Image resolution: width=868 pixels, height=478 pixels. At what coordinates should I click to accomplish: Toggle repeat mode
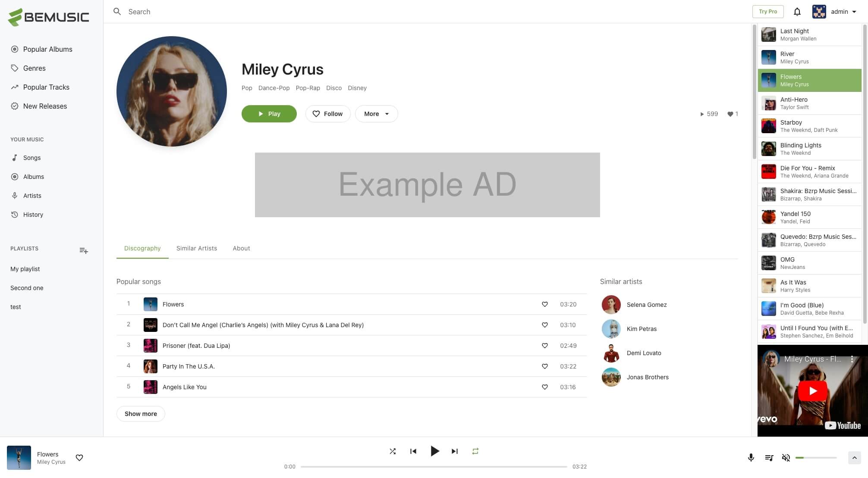click(475, 451)
